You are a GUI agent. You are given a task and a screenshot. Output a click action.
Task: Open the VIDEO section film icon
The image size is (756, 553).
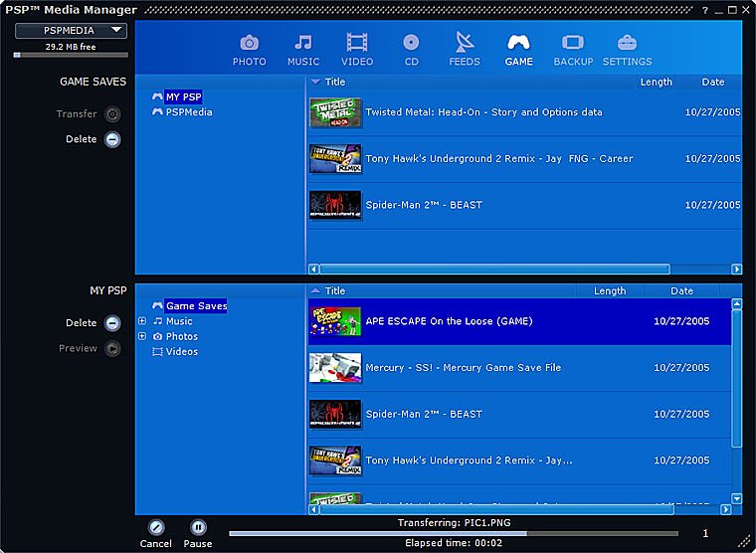[357, 43]
